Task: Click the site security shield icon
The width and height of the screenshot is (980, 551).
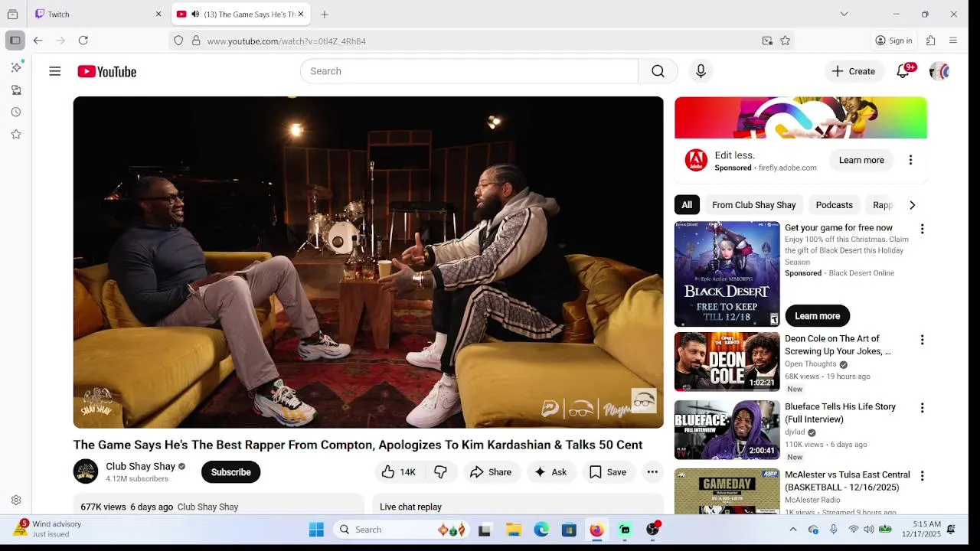Action: (x=178, y=41)
